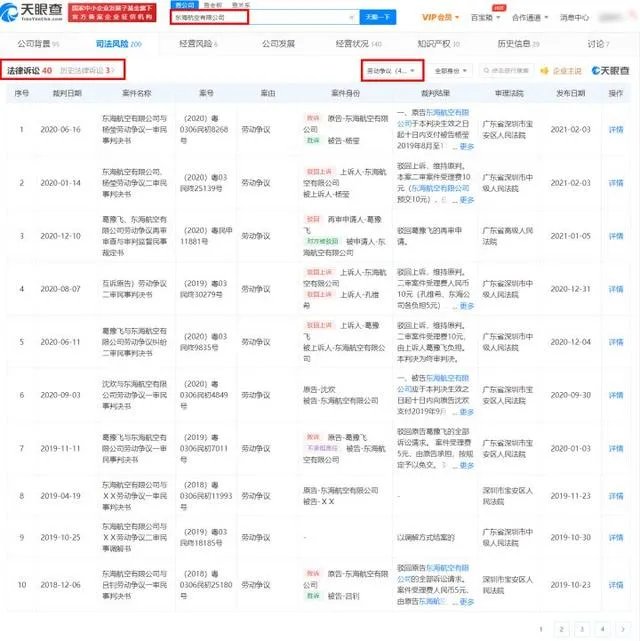Open 详情 for case 粤03民终25139号
This screenshot has height=641, width=640.
(616, 183)
